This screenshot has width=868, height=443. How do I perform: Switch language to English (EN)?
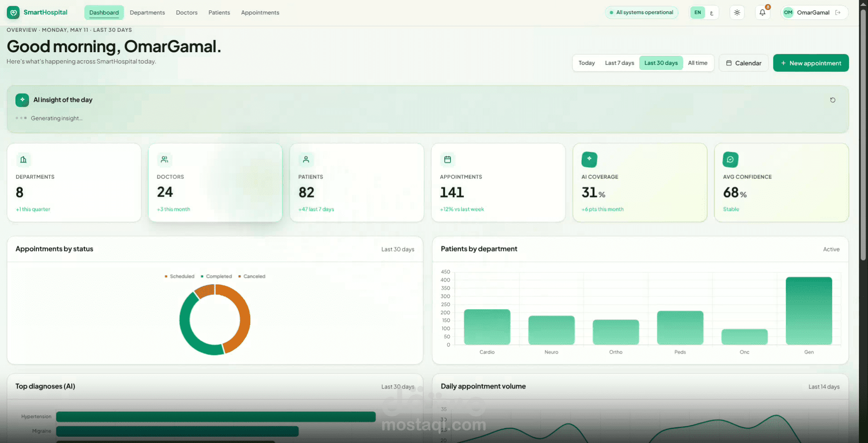(698, 13)
